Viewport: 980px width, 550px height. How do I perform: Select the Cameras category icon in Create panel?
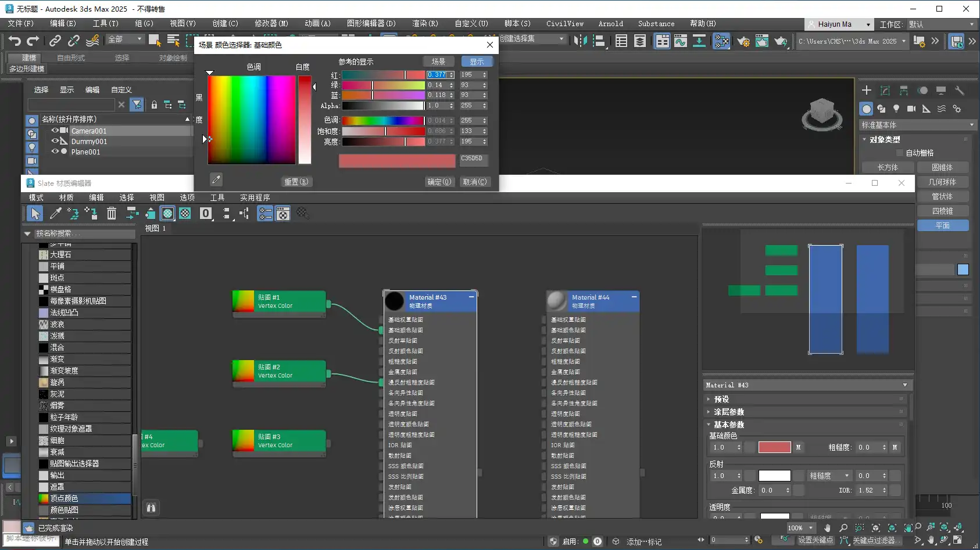pyautogui.click(x=911, y=109)
